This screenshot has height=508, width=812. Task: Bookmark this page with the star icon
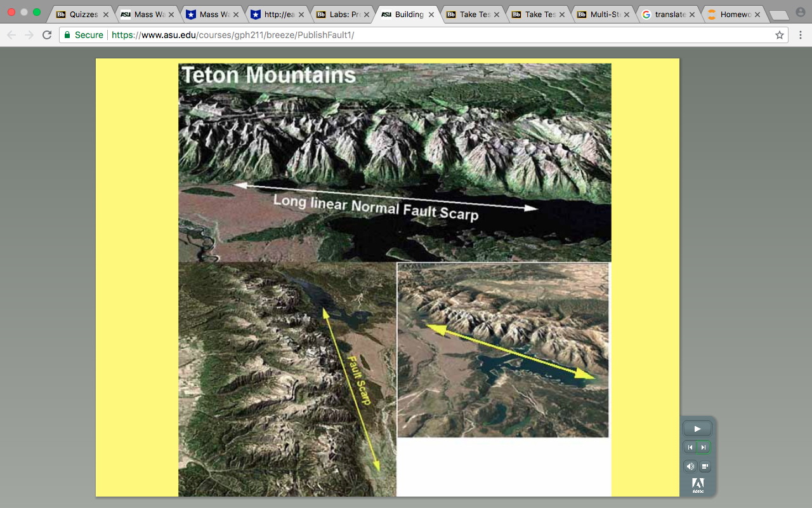coord(780,35)
